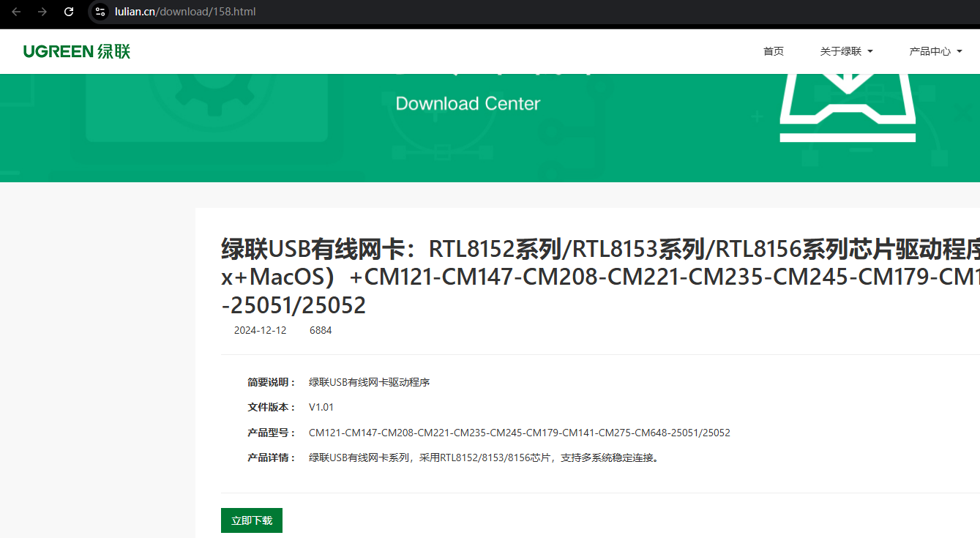Click the 6884 view count

pos(321,330)
